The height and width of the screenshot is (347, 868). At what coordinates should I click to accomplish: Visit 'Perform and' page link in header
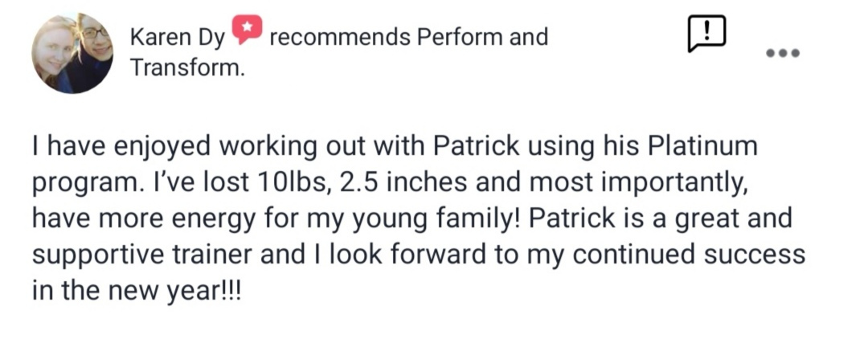point(482,38)
